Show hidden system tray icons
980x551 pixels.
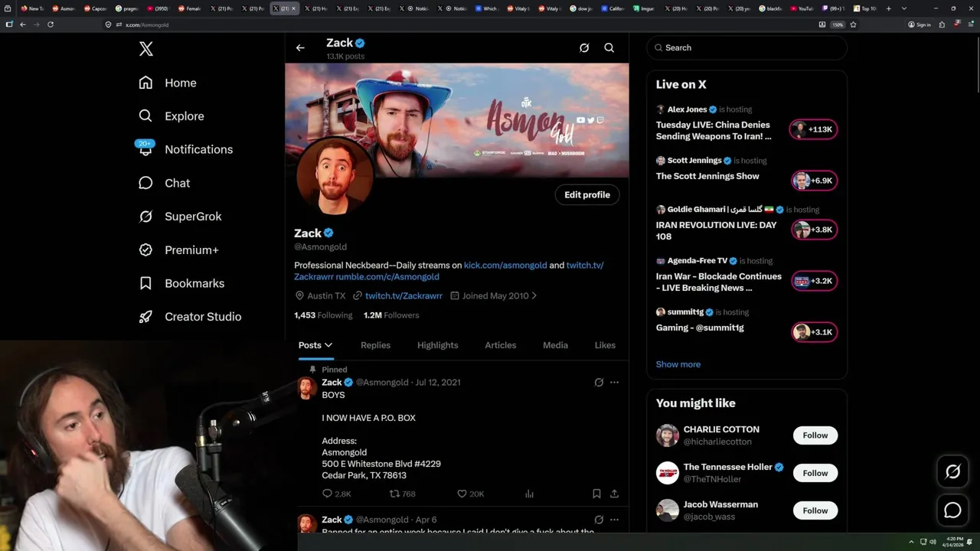coord(911,542)
